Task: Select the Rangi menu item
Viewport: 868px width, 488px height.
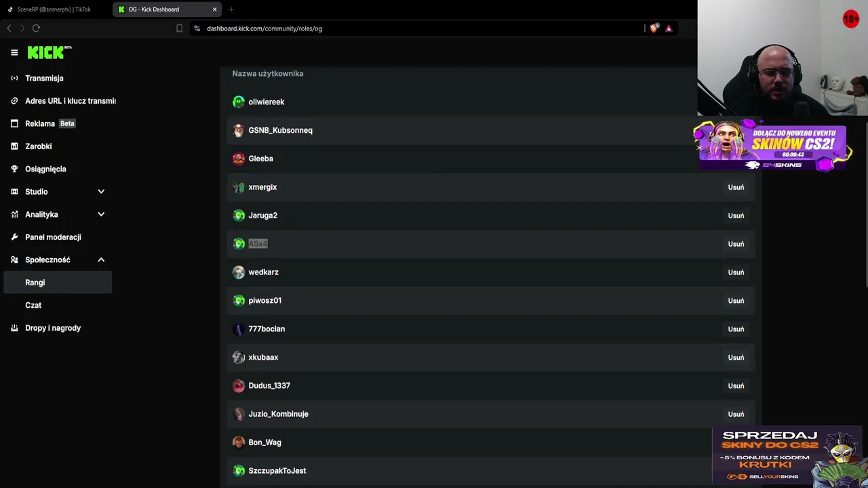Action: (x=58, y=283)
